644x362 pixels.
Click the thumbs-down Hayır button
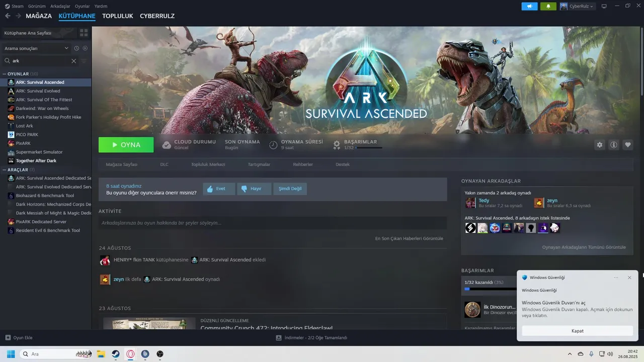coord(254,189)
